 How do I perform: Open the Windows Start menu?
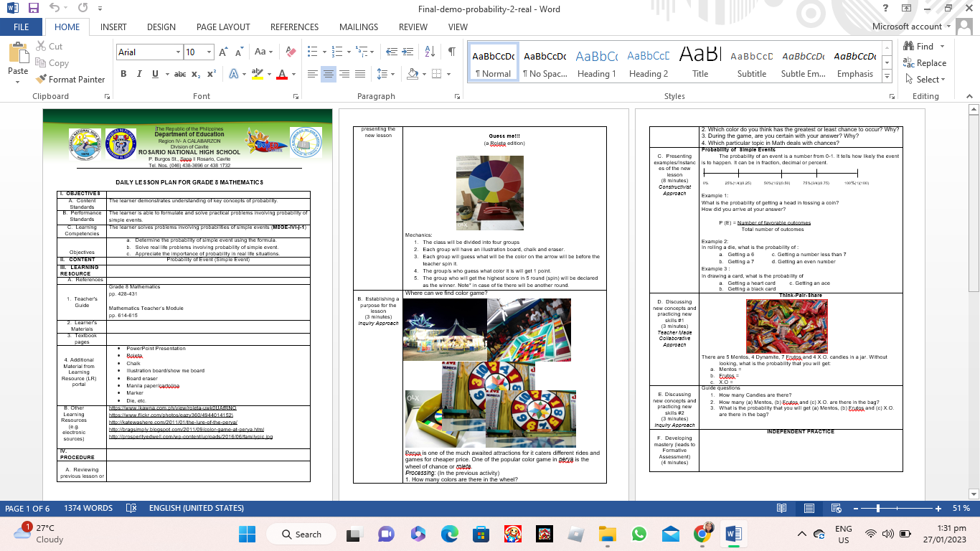247,534
